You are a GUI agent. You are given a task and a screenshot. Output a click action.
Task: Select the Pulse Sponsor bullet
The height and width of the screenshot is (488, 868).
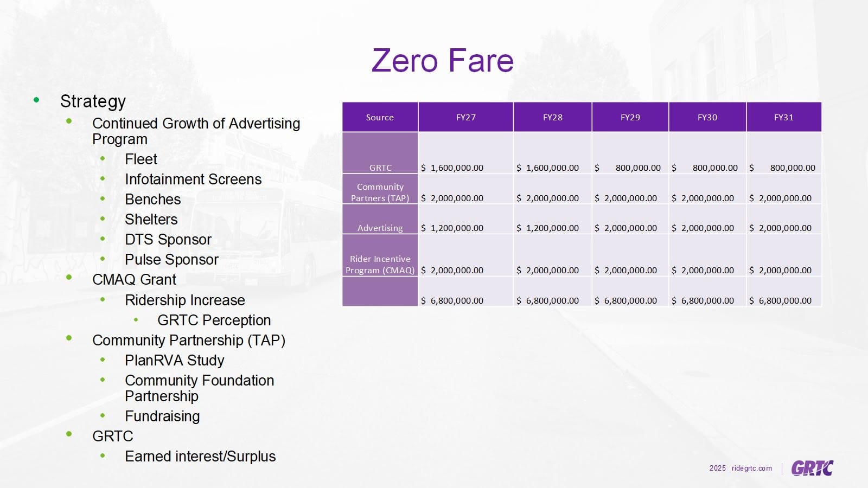[x=171, y=260]
